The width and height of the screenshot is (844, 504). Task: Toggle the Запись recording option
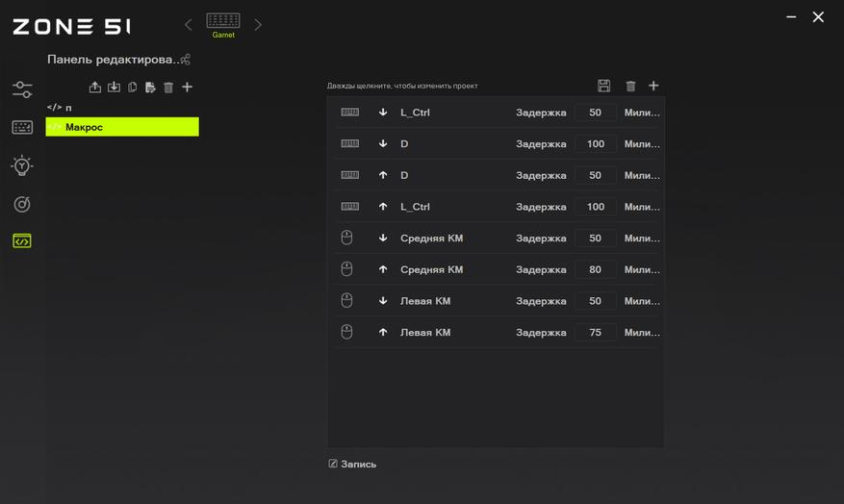click(x=352, y=464)
